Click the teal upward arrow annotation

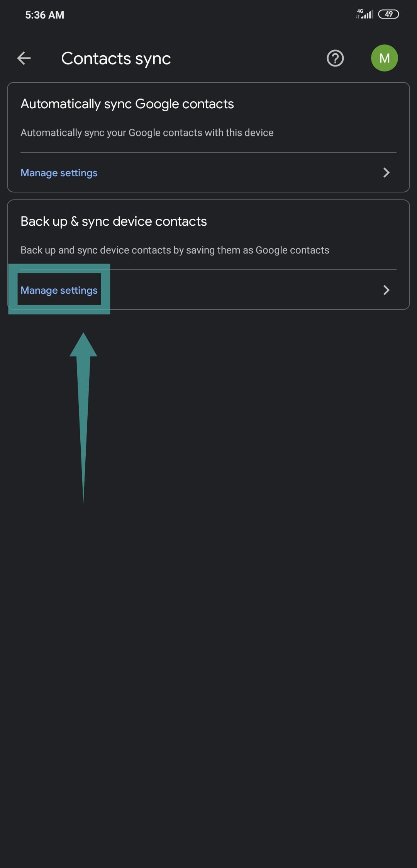(83, 406)
